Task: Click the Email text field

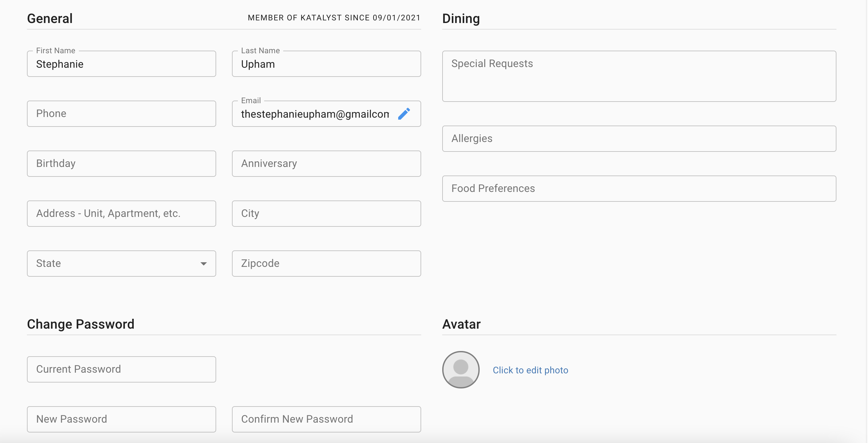Action: [x=314, y=114]
